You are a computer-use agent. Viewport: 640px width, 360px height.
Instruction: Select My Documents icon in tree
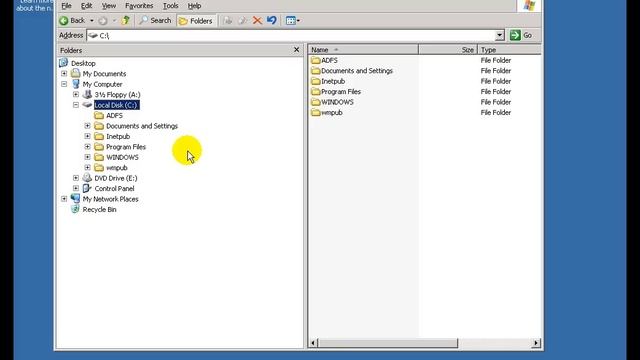[x=76, y=73]
